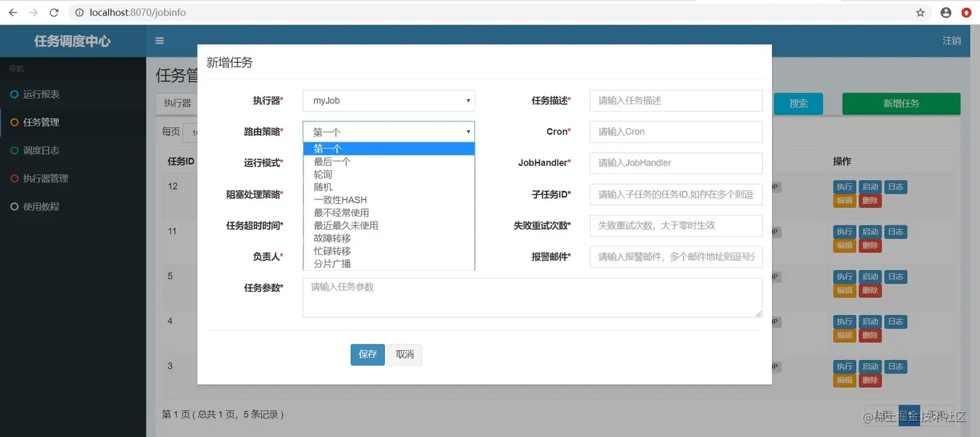Screen dimensions: 980x437
Task: Open the browser profile account icon
Action: (946, 12)
